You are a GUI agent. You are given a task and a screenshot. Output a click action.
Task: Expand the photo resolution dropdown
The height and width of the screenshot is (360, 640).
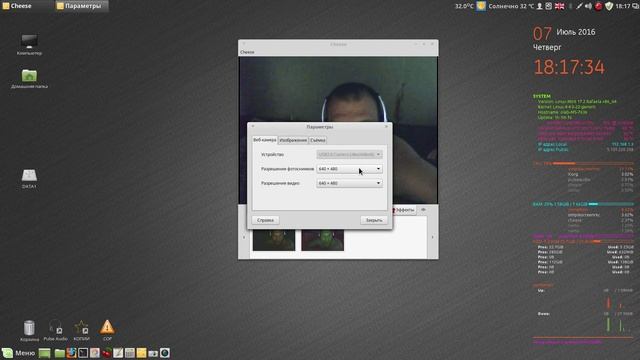349,169
